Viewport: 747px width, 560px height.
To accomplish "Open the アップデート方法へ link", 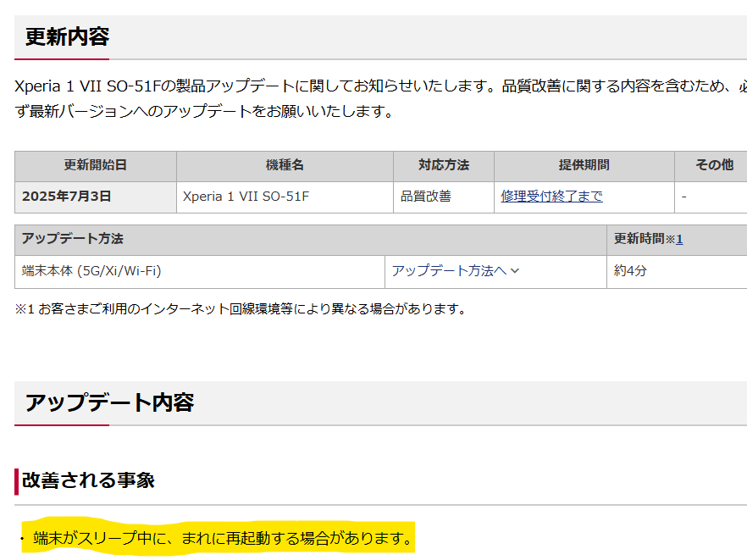I will 449,271.
